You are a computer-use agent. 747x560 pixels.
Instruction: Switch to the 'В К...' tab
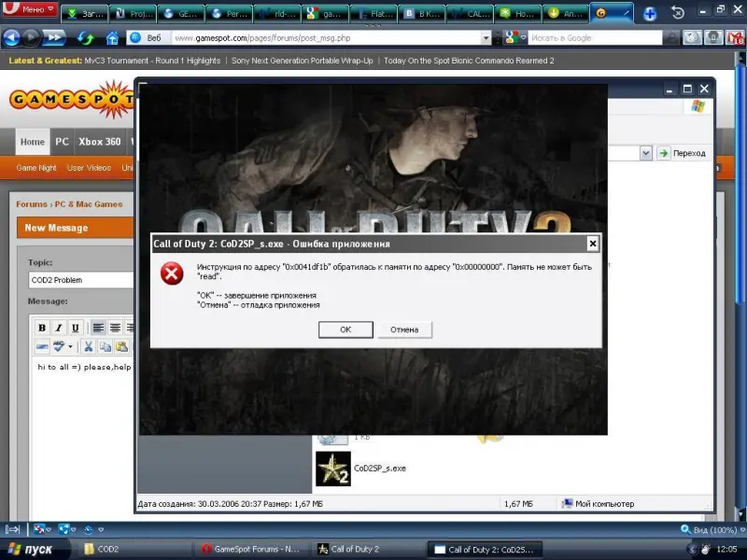coord(422,14)
